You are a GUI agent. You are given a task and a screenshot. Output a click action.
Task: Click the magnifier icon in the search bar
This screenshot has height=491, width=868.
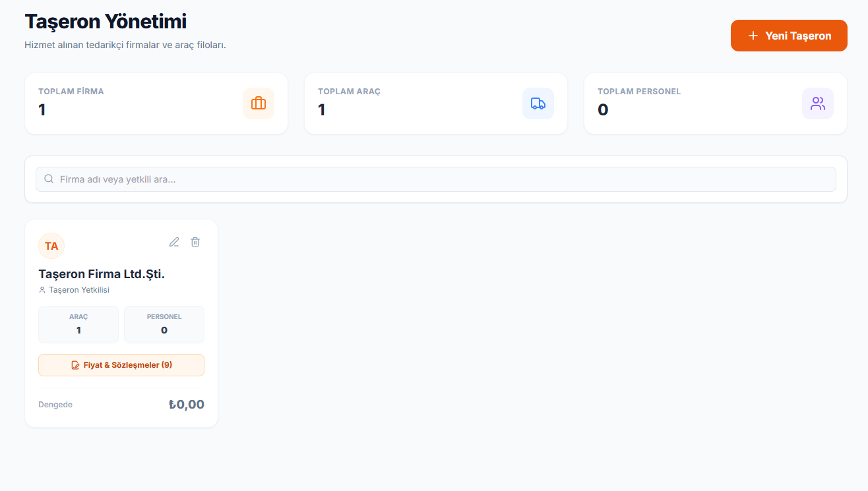pyautogui.click(x=49, y=179)
